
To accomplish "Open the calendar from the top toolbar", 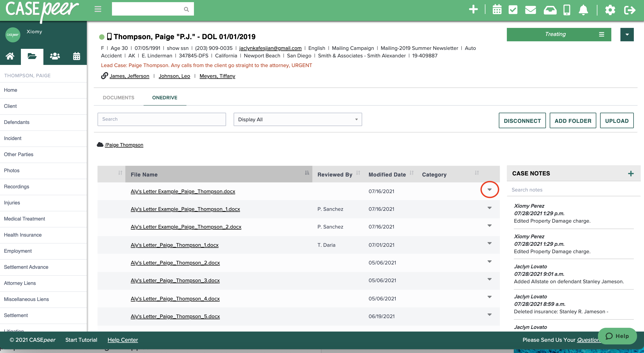I will 497,10.
